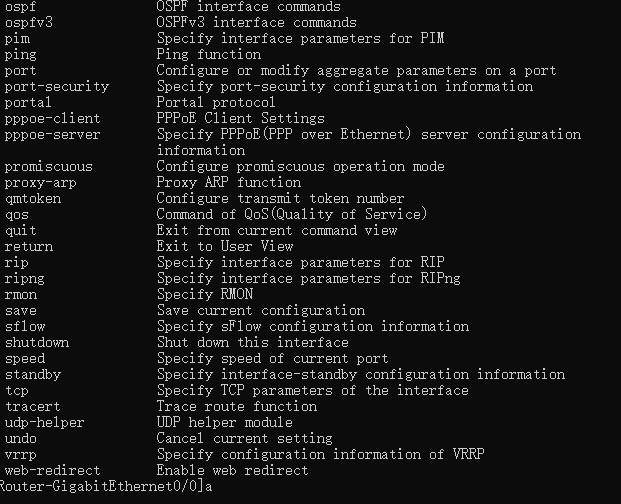Click the 'qos' command keyword

coord(17,215)
